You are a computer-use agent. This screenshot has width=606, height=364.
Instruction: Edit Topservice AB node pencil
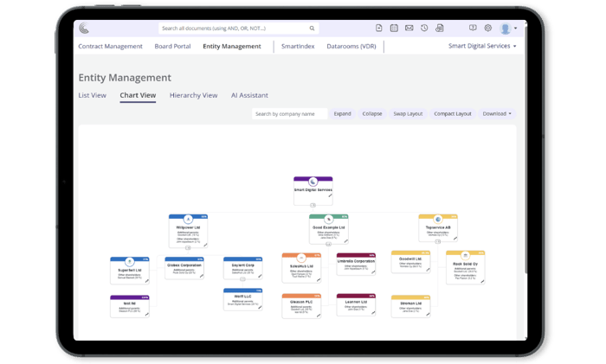[x=455, y=239]
